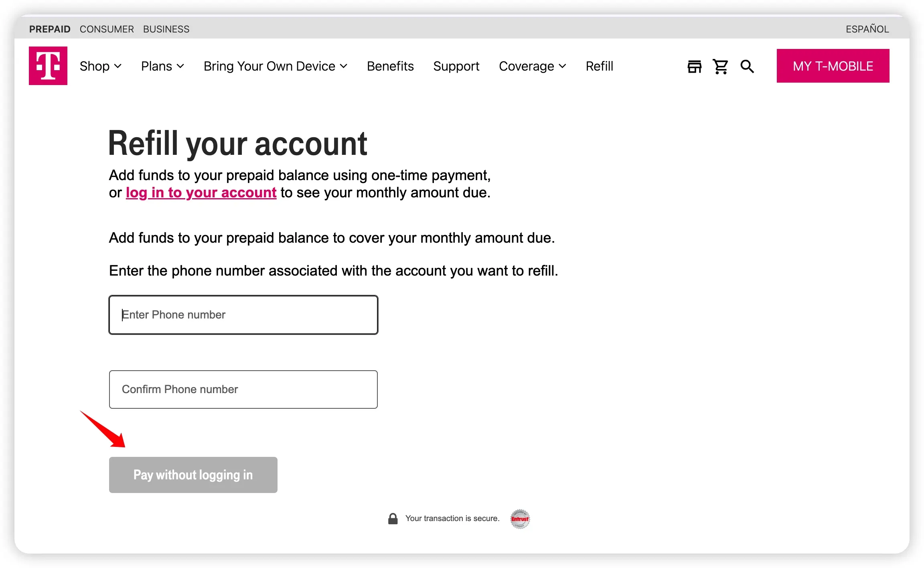
Task: Open the shopping cart icon
Action: coord(720,66)
